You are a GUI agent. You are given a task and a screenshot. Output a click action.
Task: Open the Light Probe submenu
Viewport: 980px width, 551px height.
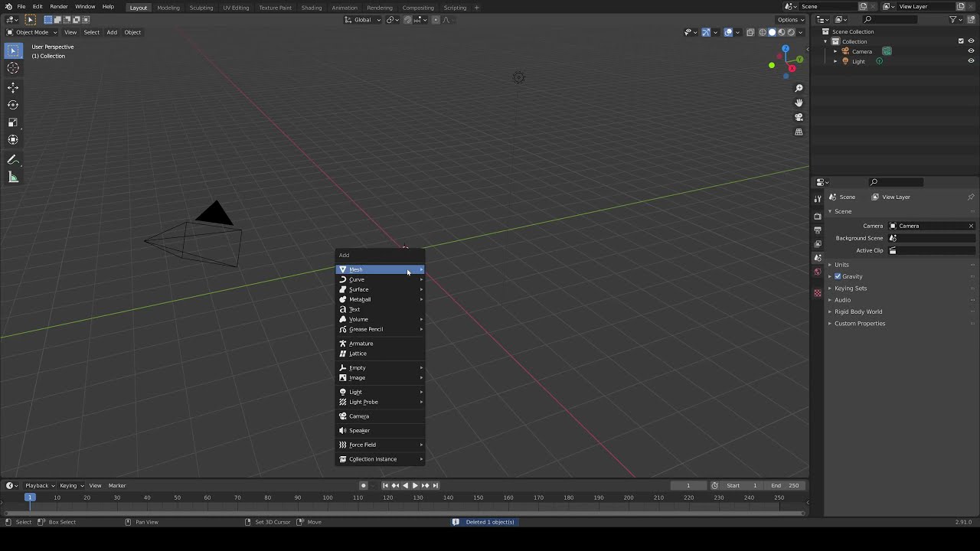[x=381, y=402]
